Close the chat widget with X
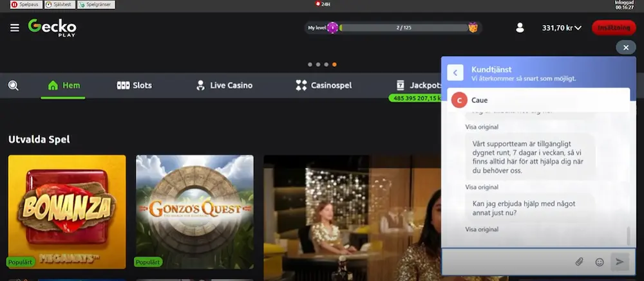This screenshot has width=644, height=281. coord(626,48)
